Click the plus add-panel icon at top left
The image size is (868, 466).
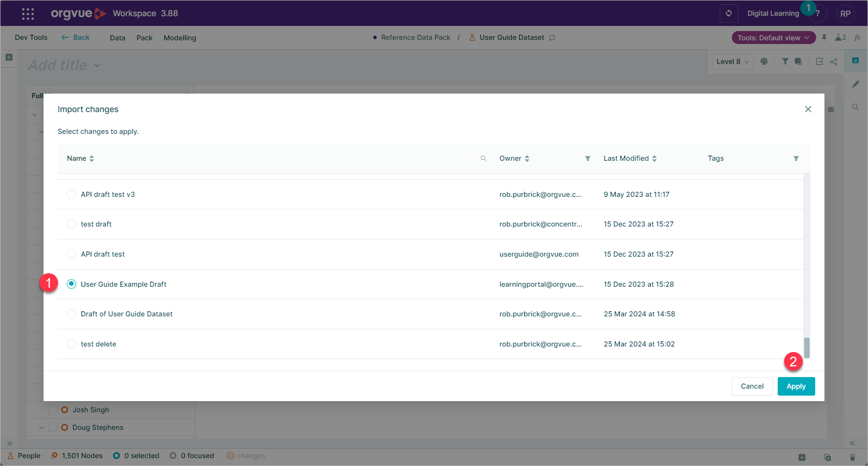9,57
